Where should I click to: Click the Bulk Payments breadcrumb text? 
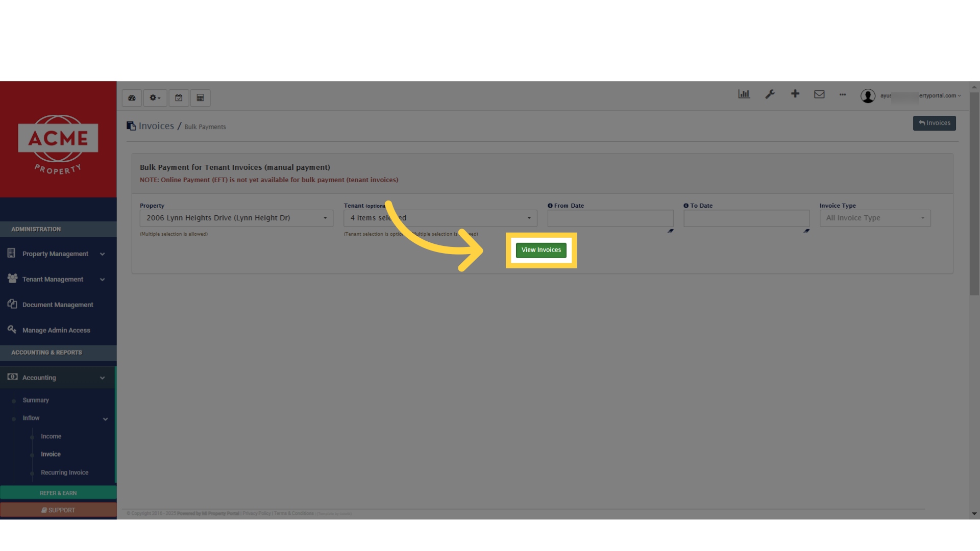pos(205,127)
